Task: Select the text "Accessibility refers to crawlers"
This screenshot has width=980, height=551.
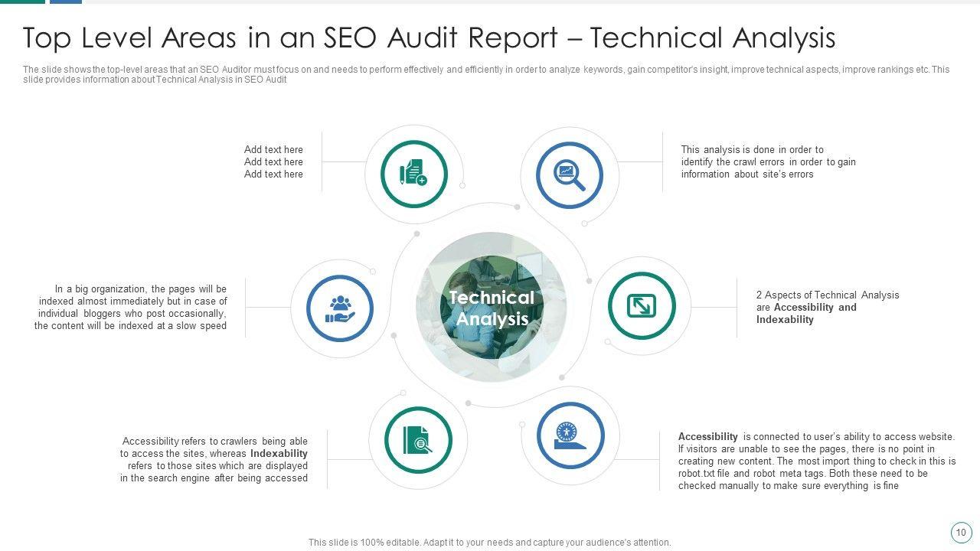Action: [x=214, y=459]
